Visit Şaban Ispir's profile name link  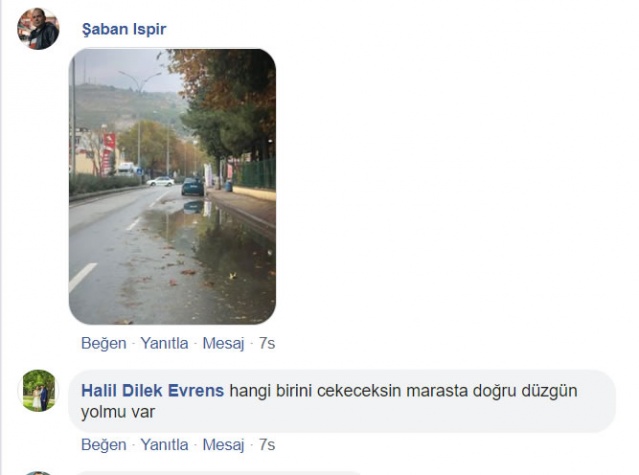(x=124, y=29)
